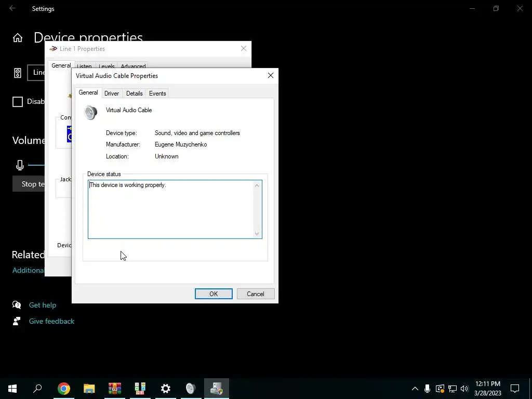Select General tab in Line 1 Properties
532x399 pixels.
click(x=61, y=65)
